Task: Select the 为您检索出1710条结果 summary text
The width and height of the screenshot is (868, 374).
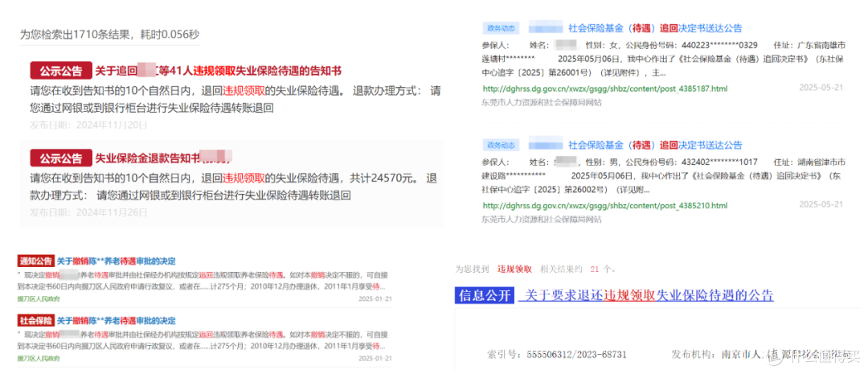Action: pyautogui.click(x=109, y=35)
